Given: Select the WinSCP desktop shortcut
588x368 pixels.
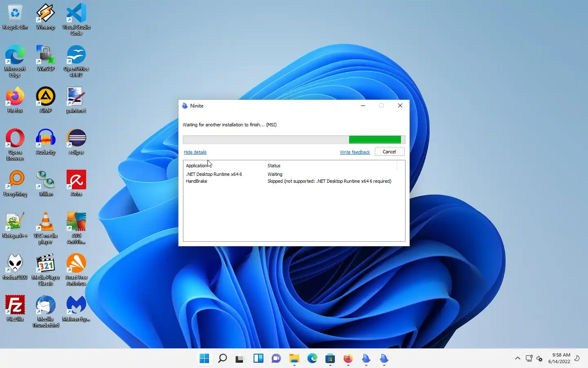Looking at the screenshot, I should click(45, 58).
